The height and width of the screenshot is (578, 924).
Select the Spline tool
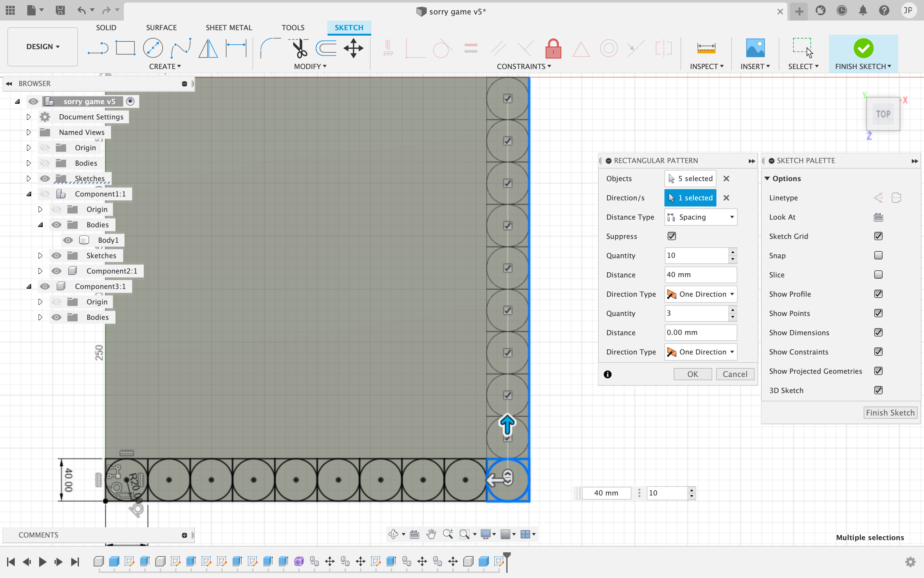(x=181, y=48)
